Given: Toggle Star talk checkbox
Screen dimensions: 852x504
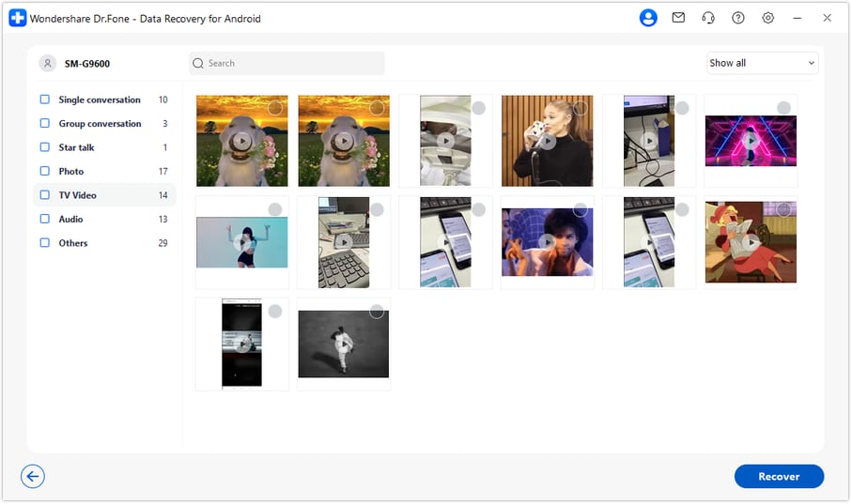Looking at the screenshot, I should pyautogui.click(x=44, y=147).
